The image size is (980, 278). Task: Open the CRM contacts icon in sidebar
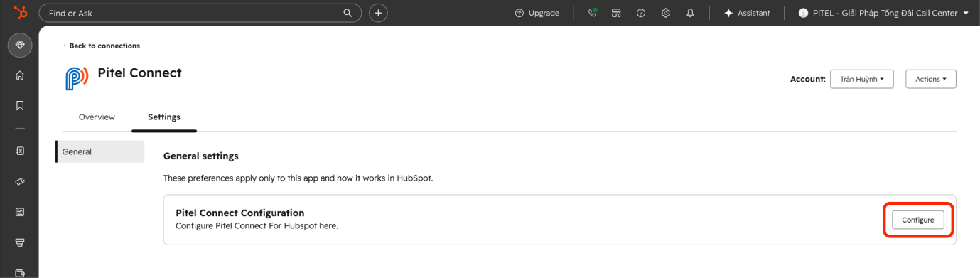point(20,151)
